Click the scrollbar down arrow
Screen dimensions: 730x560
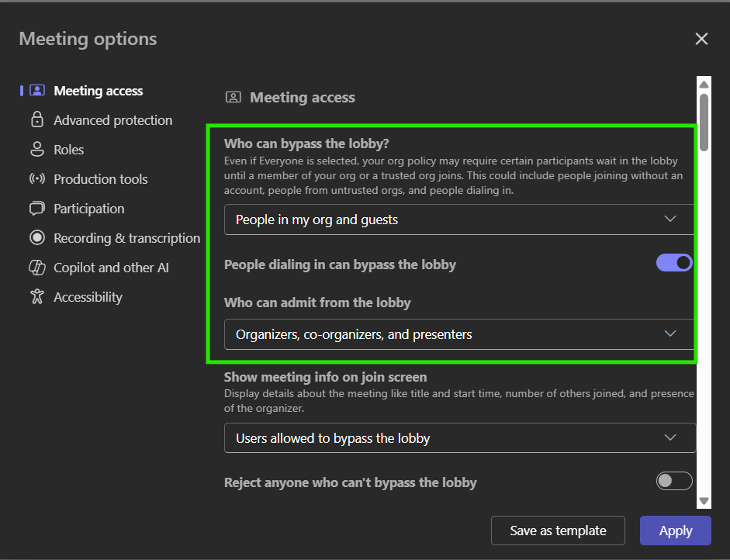704,501
